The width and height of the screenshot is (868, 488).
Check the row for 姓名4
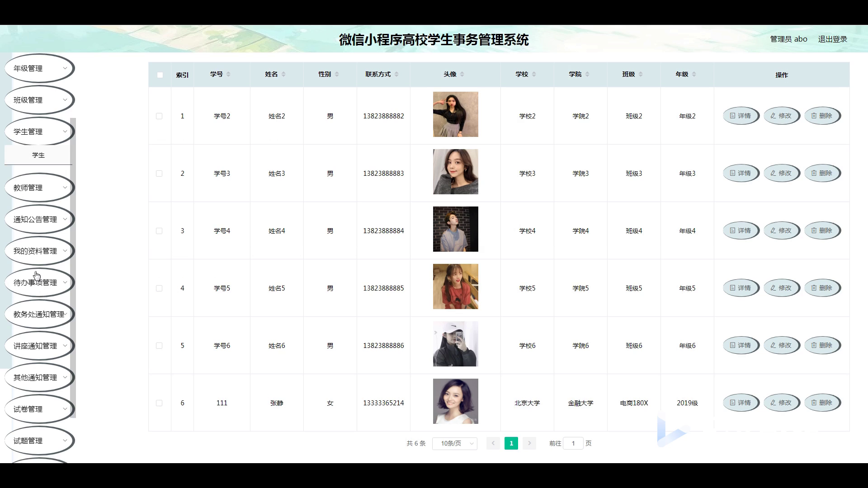pyautogui.click(x=159, y=231)
